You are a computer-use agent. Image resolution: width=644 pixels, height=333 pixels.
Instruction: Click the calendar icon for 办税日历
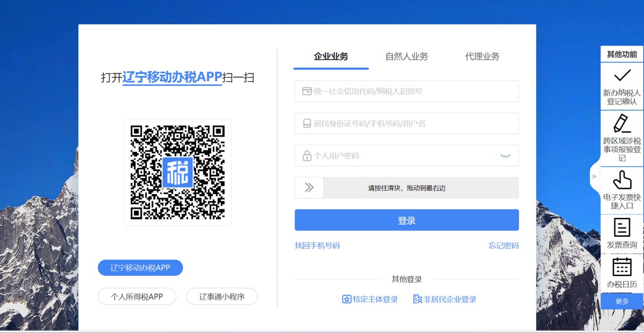pyautogui.click(x=622, y=267)
